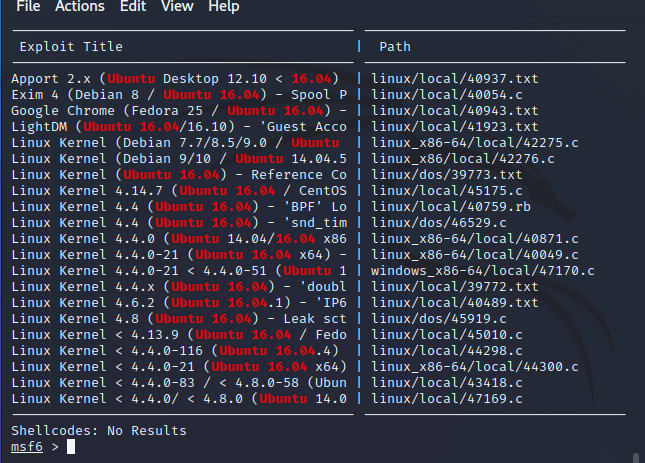Select the path linux_x86-64/local/44300.c
645x463 pixels.
coord(475,367)
